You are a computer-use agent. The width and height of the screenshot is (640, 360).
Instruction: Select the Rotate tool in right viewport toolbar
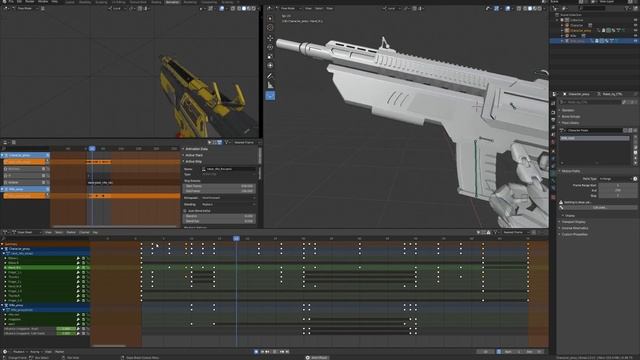click(270, 47)
